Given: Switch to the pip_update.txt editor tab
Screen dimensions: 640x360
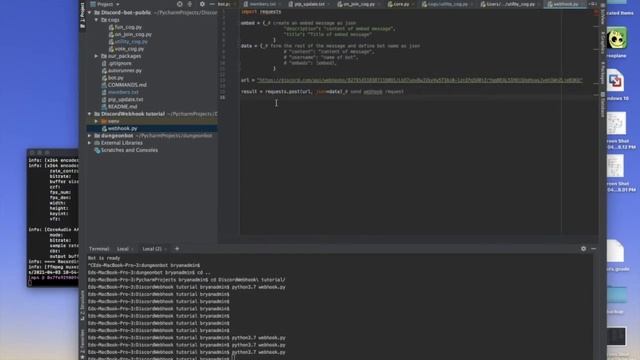Looking at the screenshot, I should pyautogui.click(x=309, y=4).
